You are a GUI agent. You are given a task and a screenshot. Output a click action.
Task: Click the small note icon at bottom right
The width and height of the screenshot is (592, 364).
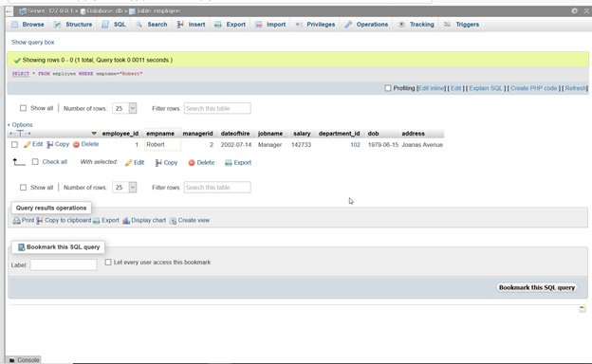(583, 309)
